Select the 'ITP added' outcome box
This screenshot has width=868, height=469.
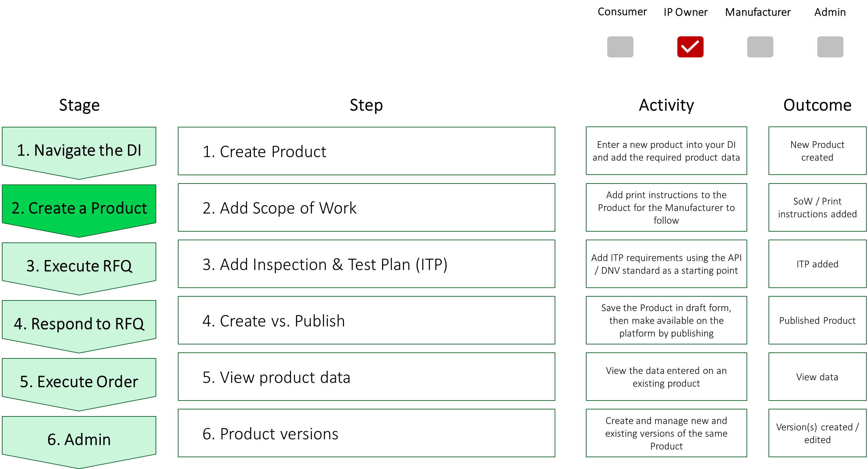817,264
